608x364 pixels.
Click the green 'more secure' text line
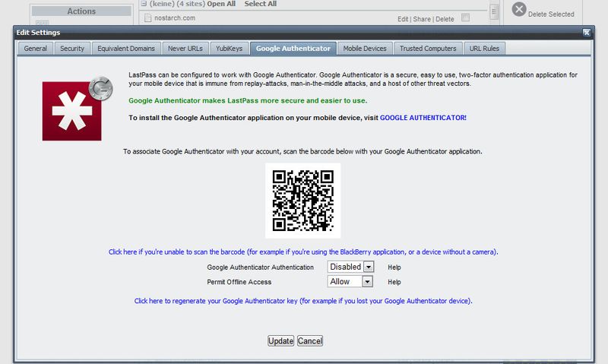point(248,100)
